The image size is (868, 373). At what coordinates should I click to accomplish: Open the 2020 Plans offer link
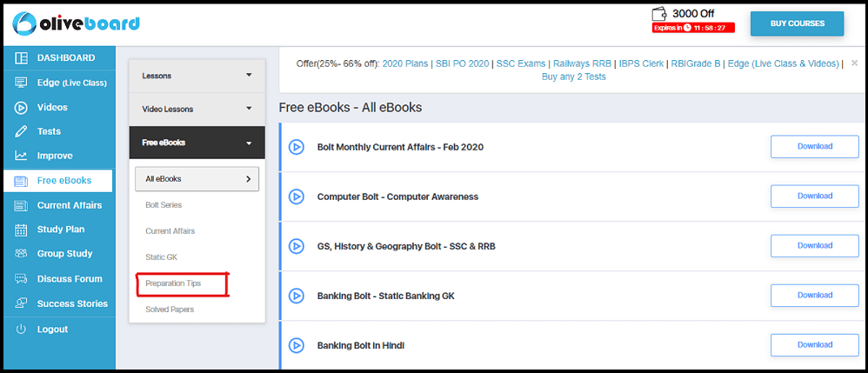coord(405,63)
